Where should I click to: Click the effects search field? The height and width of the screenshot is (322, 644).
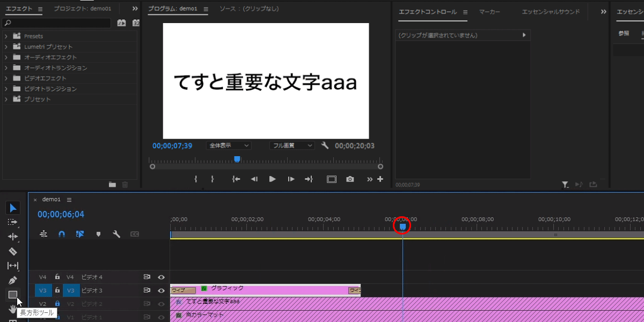57,23
